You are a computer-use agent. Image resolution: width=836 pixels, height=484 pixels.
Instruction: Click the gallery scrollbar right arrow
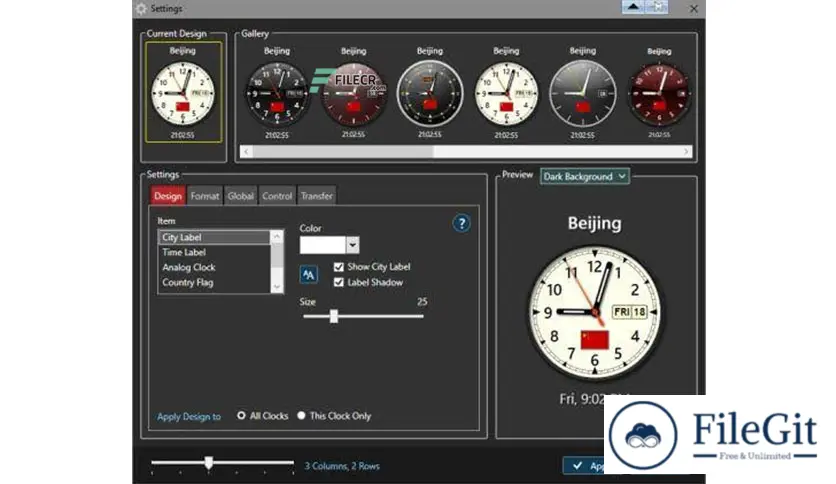686,152
